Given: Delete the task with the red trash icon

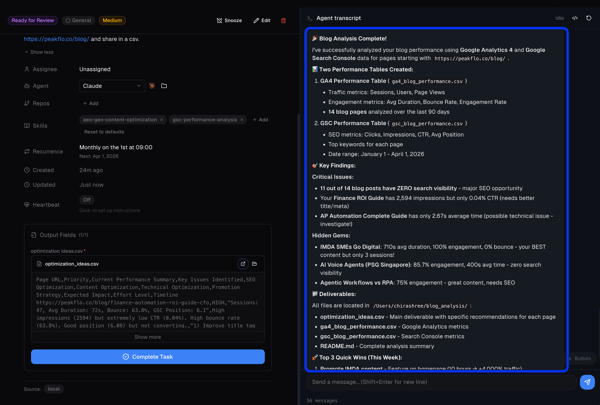Looking at the screenshot, I should point(283,20).
